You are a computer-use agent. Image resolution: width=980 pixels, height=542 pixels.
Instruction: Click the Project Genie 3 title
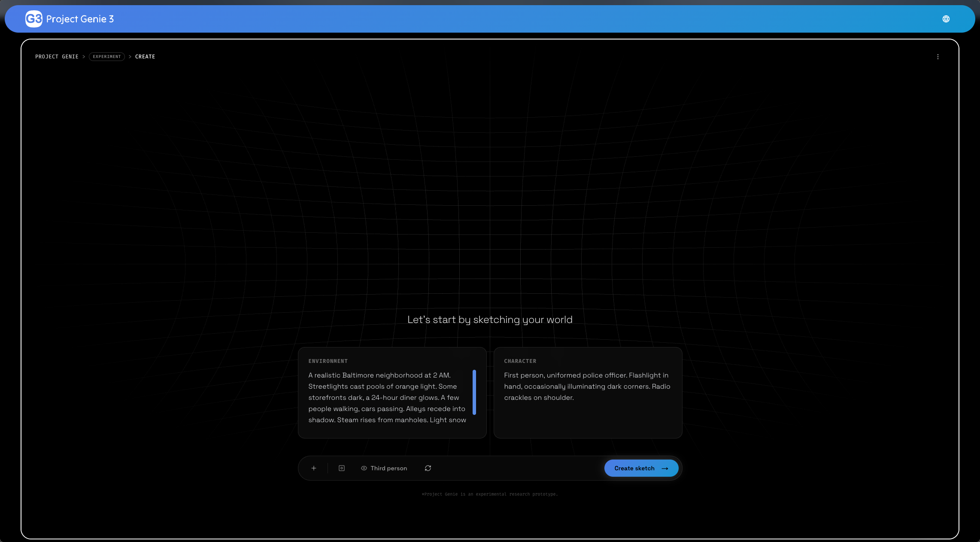coord(79,19)
